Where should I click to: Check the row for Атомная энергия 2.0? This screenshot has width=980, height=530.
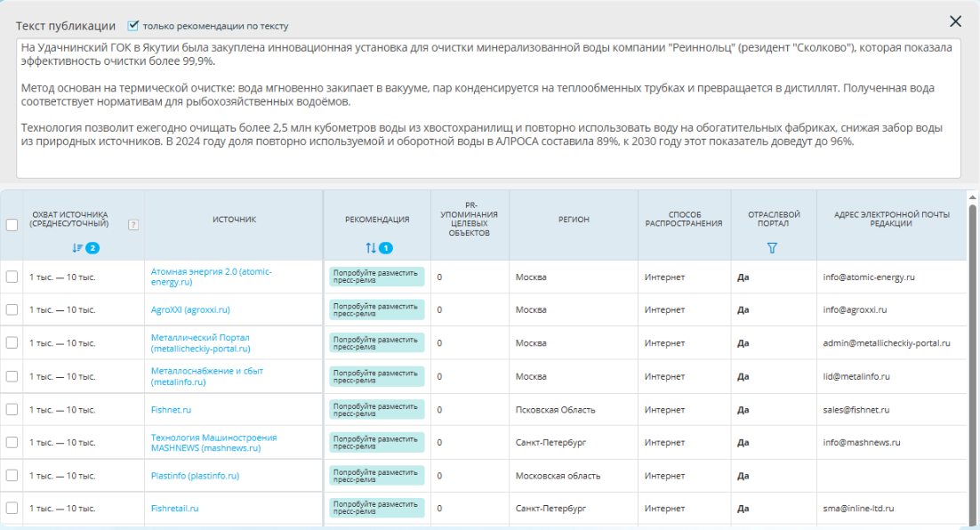(x=12, y=277)
